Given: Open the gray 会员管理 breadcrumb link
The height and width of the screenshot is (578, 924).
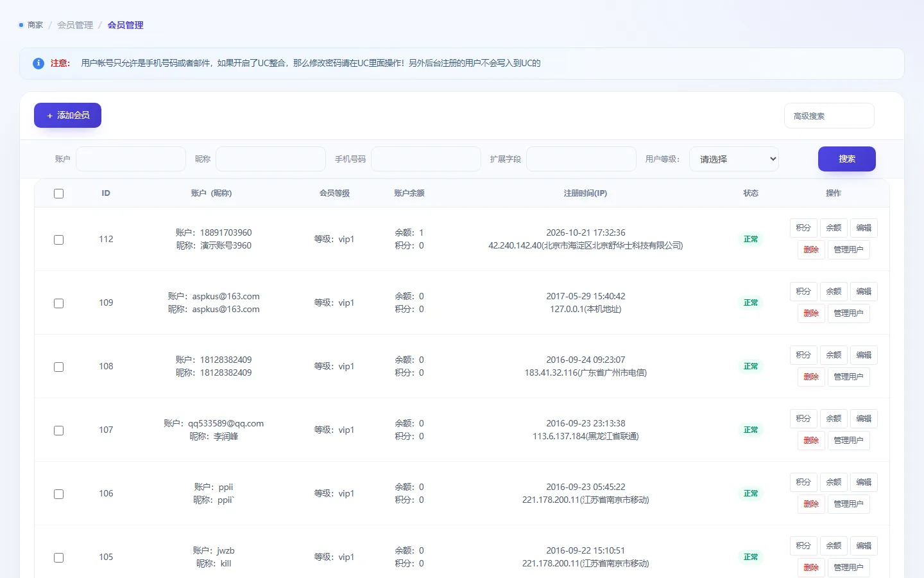Looking at the screenshot, I should pos(75,25).
